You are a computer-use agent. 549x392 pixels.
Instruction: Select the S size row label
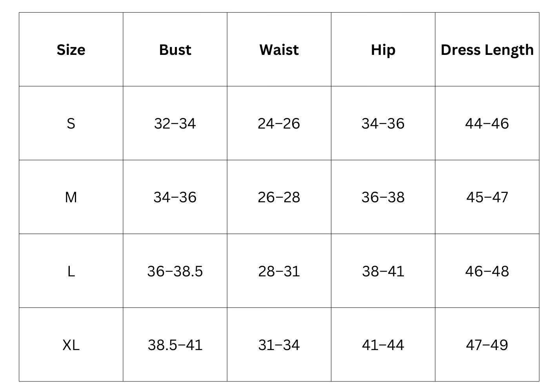click(71, 123)
